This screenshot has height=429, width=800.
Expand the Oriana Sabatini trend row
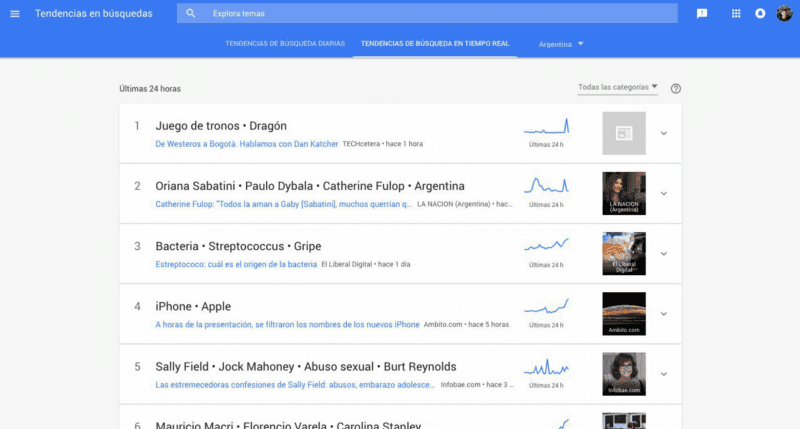[x=664, y=193]
